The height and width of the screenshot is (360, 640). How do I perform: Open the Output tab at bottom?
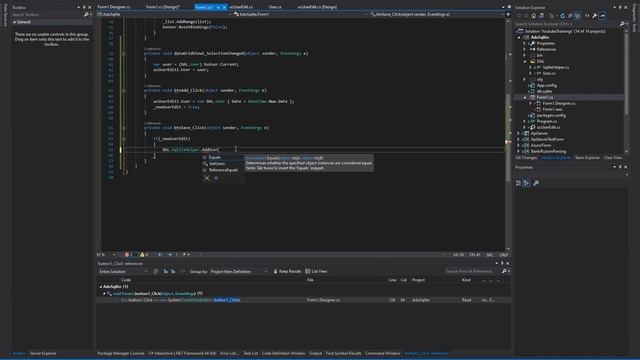315,353
